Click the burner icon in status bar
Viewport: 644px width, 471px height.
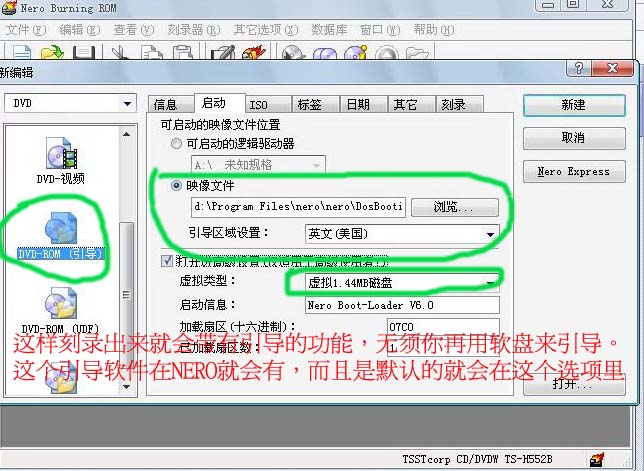597,459
